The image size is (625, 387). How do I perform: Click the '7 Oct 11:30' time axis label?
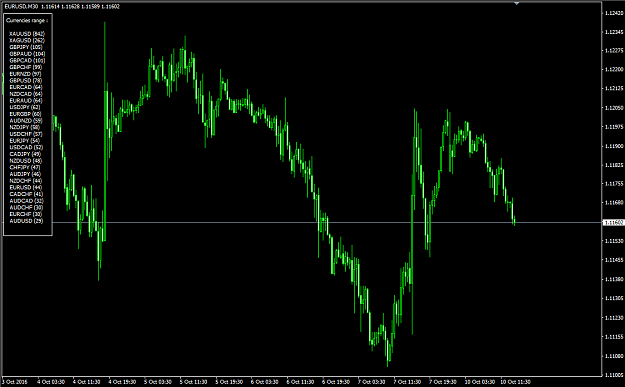tap(407, 382)
